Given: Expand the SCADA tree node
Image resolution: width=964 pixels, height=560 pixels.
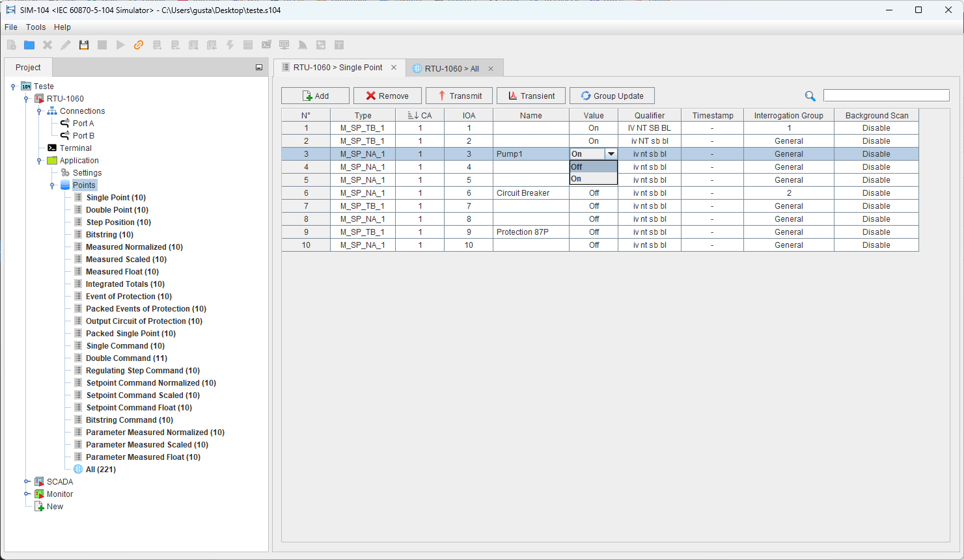Looking at the screenshot, I should click(x=27, y=482).
